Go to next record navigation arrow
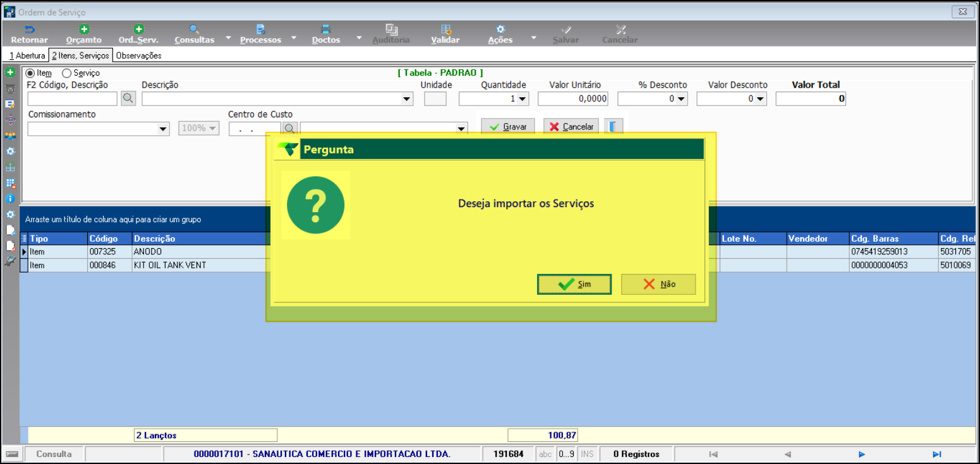Viewport: 980px width, 464px height. (x=862, y=454)
